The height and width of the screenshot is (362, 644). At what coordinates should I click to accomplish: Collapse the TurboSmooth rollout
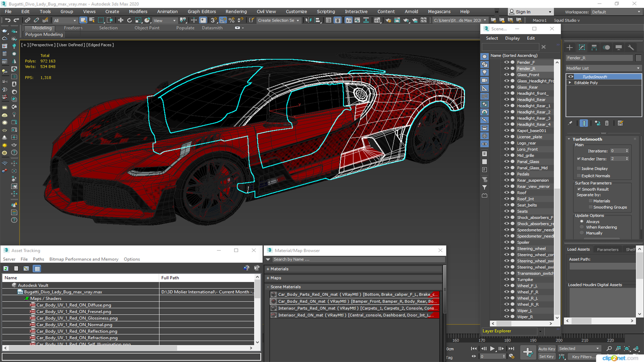pos(569,139)
